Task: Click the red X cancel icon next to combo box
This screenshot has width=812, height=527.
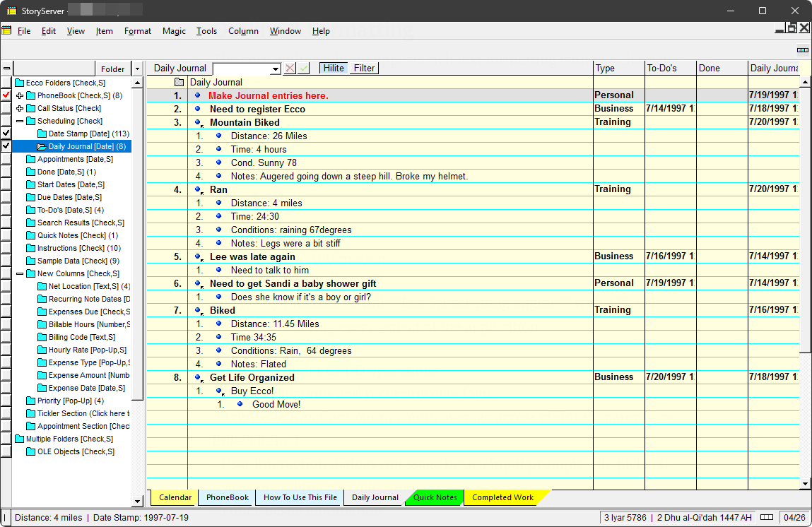Action: pyautogui.click(x=290, y=69)
